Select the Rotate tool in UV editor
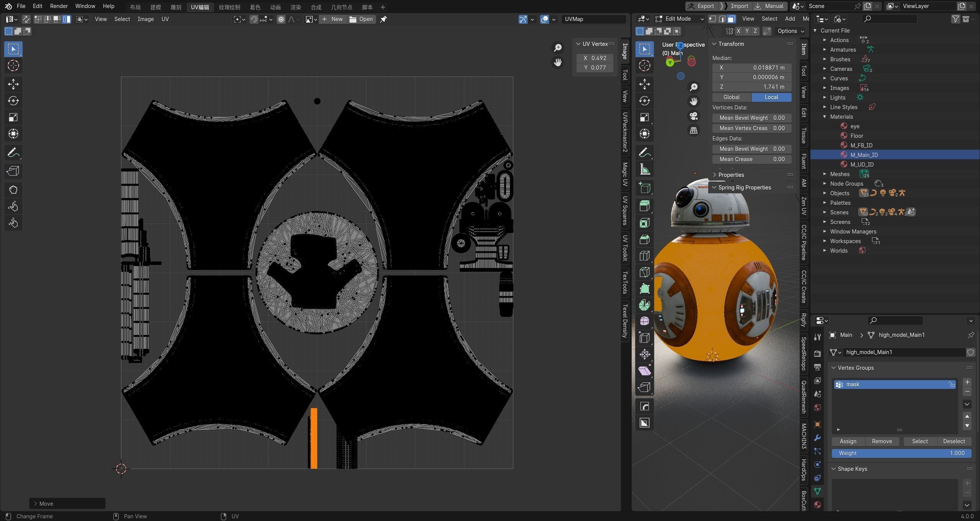The height and width of the screenshot is (521, 980). pos(13,101)
